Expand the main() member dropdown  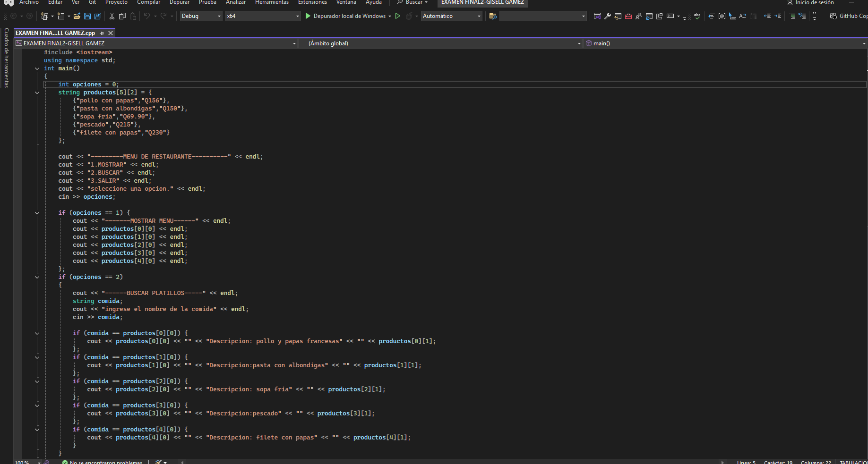coord(864,43)
